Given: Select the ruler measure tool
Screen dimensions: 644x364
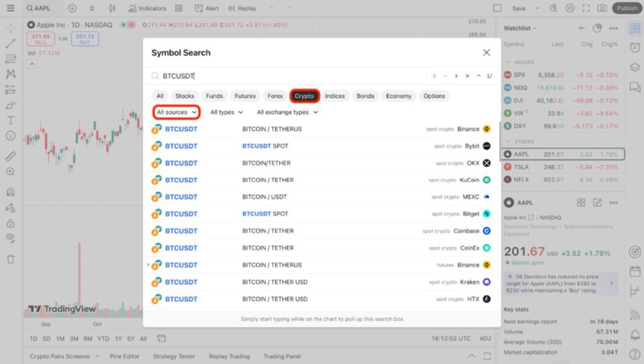Looking at the screenshot, I should tap(11, 156).
